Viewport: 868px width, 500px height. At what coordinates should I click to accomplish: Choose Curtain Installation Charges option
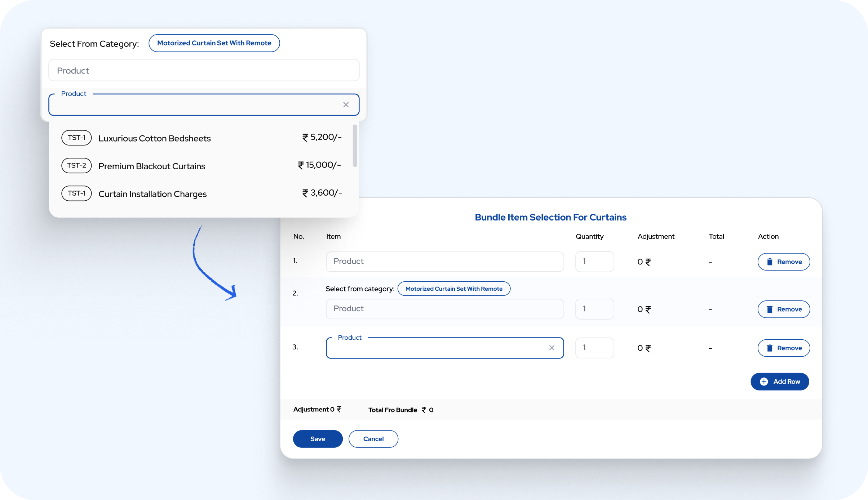tap(152, 194)
